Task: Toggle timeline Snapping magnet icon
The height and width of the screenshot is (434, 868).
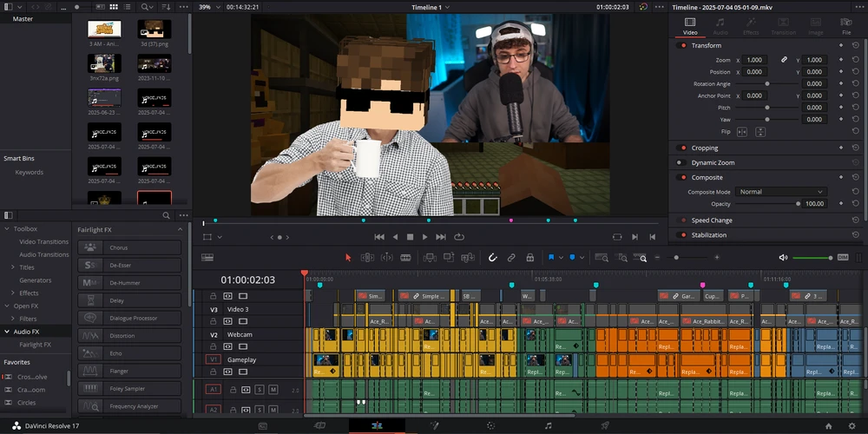Action: (x=492, y=258)
